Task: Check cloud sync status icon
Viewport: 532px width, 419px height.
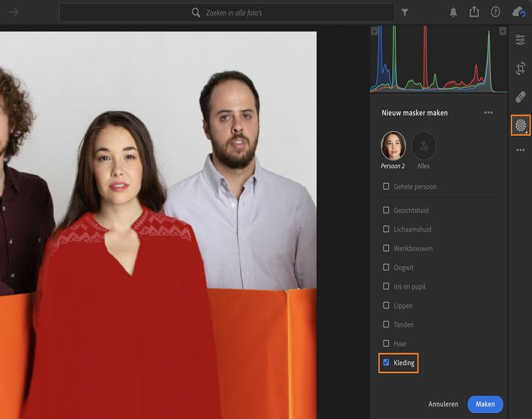Action: coord(519,12)
